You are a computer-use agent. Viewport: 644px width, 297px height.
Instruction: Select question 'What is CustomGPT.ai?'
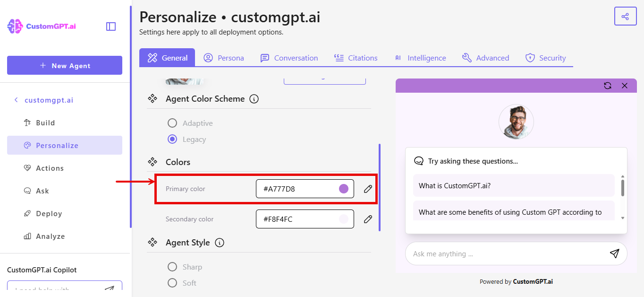click(514, 185)
